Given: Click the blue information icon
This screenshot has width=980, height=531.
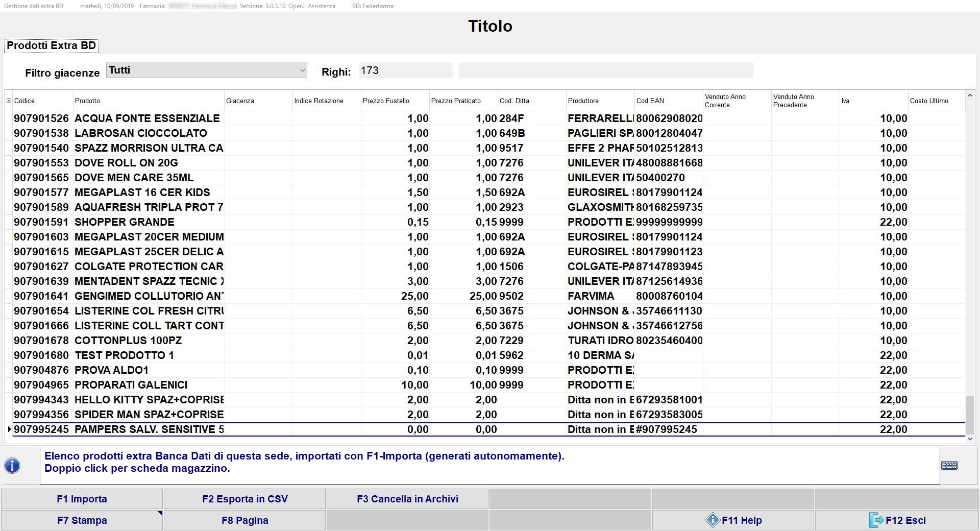Looking at the screenshot, I should [x=12, y=466].
